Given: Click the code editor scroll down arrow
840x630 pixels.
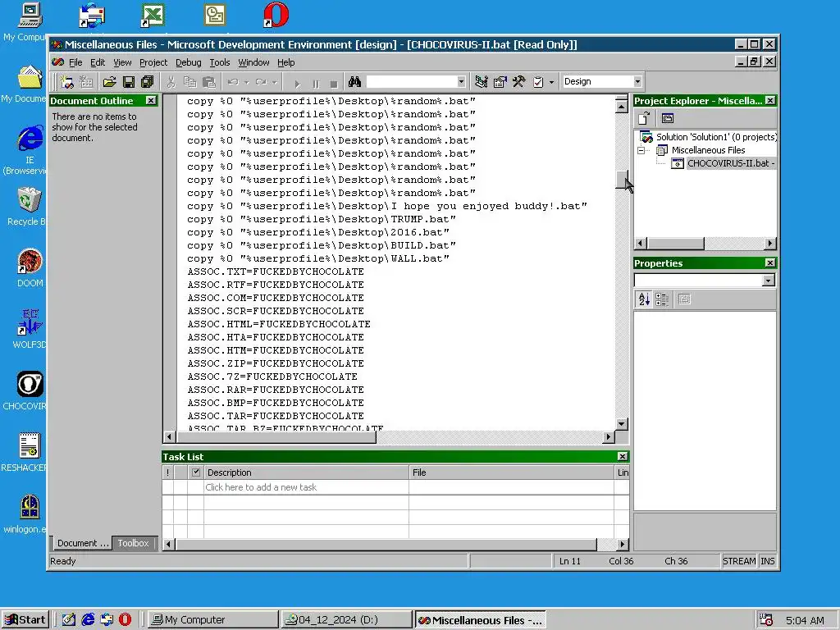Looking at the screenshot, I should point(622,424).
